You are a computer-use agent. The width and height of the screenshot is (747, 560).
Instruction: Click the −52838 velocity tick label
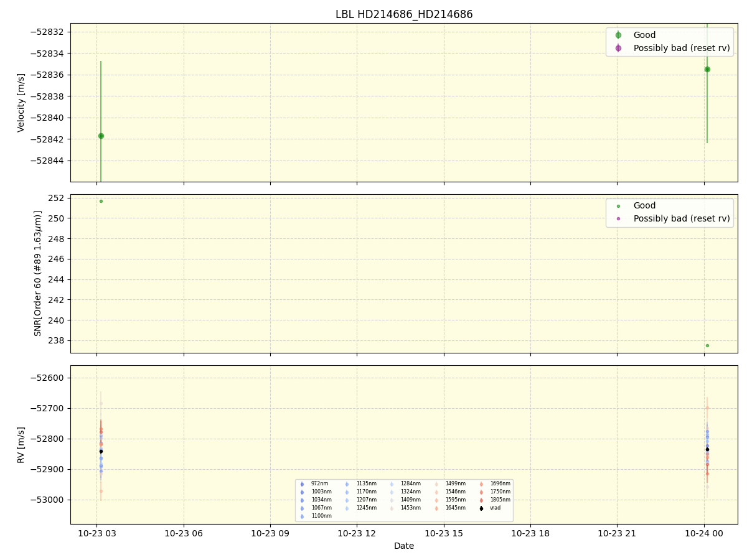point(47,96)
